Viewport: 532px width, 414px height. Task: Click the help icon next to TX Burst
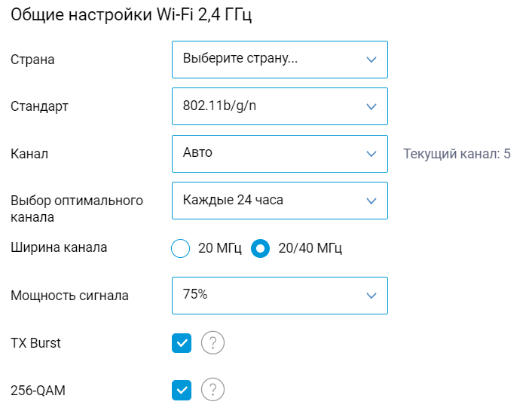213,344
